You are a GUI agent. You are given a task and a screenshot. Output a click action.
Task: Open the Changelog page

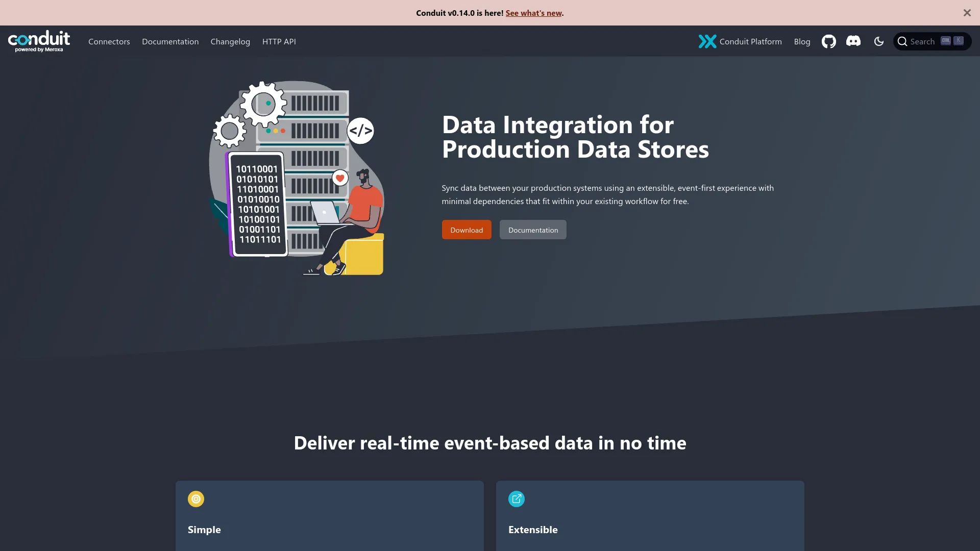coord(230,41)
